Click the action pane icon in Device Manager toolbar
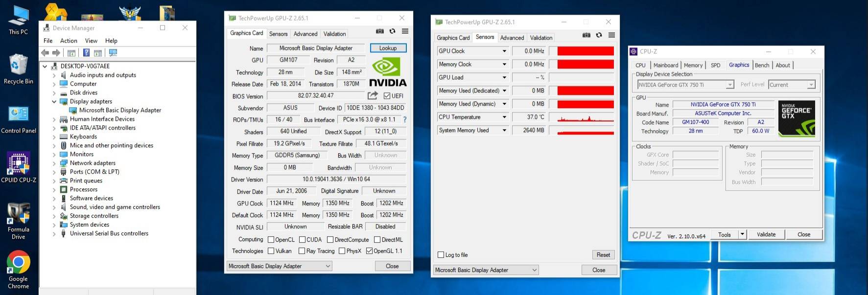The height and width of the screenshot is (295, 868). [x=98, y=53]
